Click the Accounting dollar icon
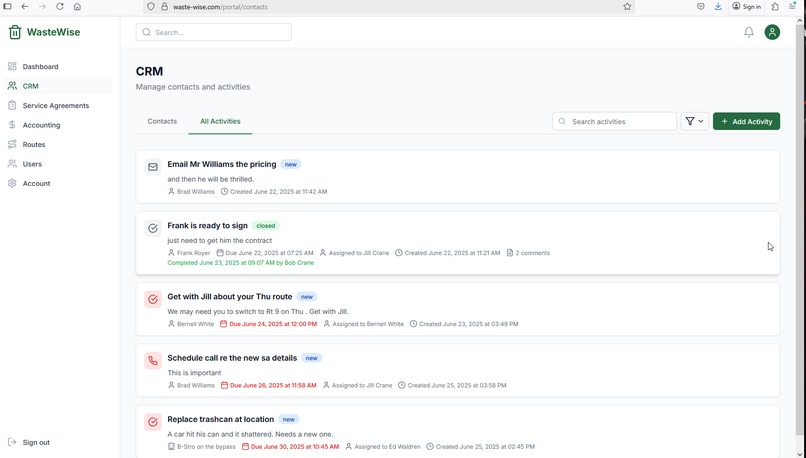The width and height of the screenshot is (806, 458). [12, 125]
